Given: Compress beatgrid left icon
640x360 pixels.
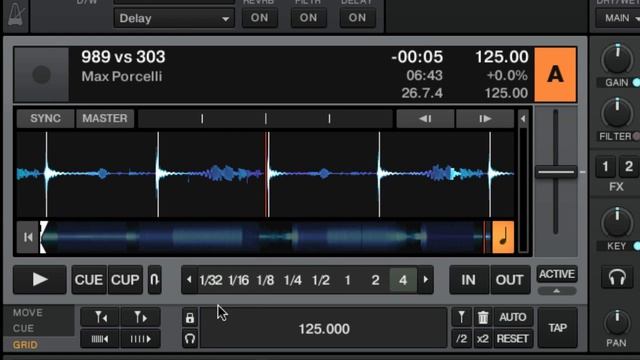Looking at the screenshot, I should (100, 339).
